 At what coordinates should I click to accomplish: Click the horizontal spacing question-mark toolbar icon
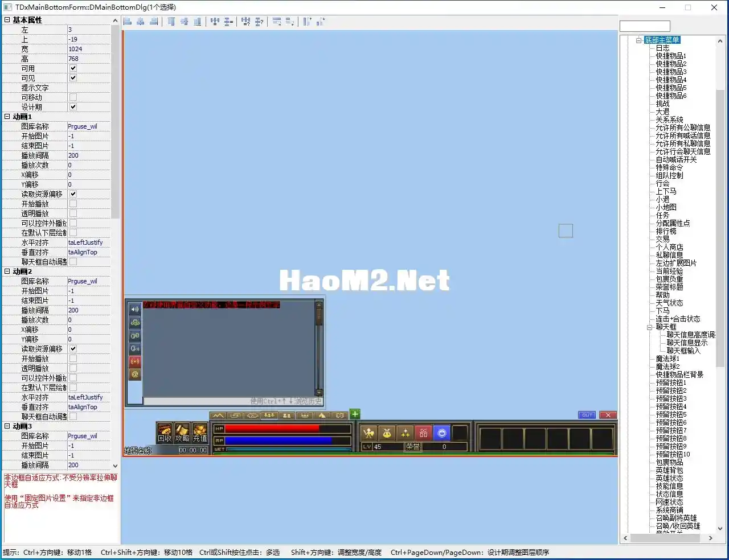[245, 22]
